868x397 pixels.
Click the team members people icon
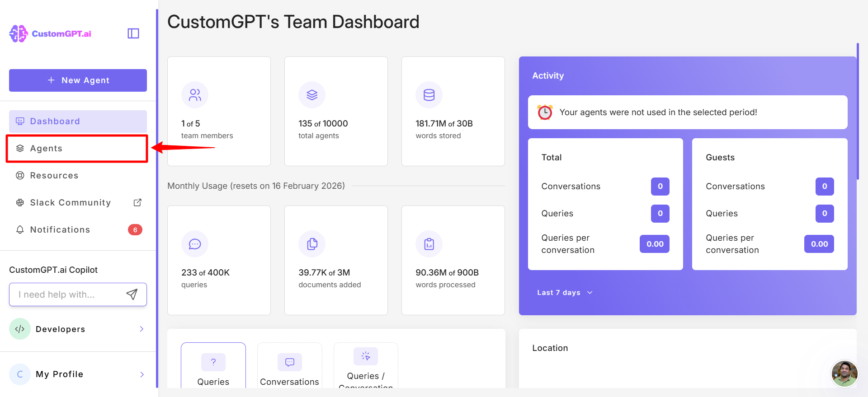(195, 95)
